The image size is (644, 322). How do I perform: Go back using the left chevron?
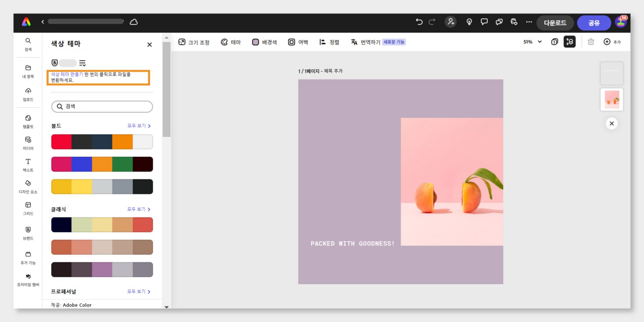click(43, 22)
